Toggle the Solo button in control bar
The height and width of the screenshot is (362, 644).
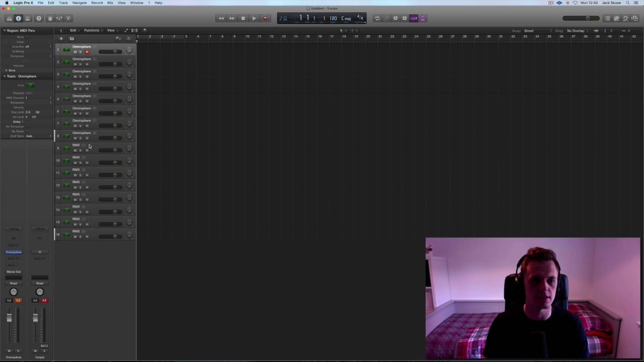click(405, 19)
